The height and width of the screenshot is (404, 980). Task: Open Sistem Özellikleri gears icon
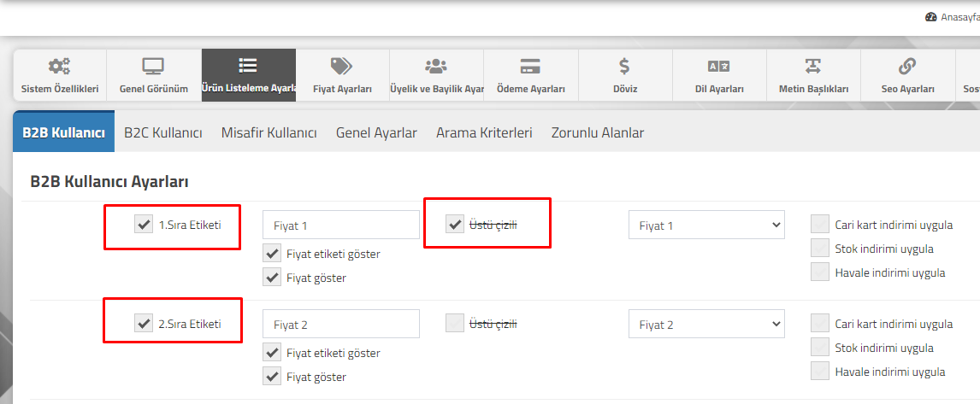point(60,66)
